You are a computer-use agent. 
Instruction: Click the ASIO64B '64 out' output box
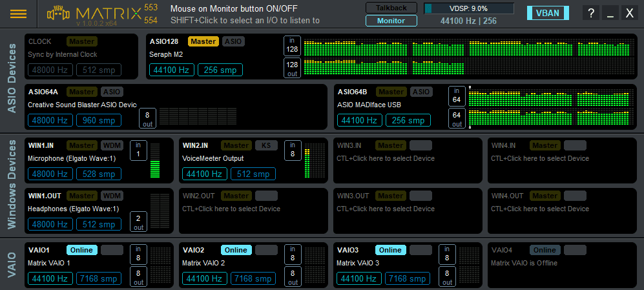457,119
